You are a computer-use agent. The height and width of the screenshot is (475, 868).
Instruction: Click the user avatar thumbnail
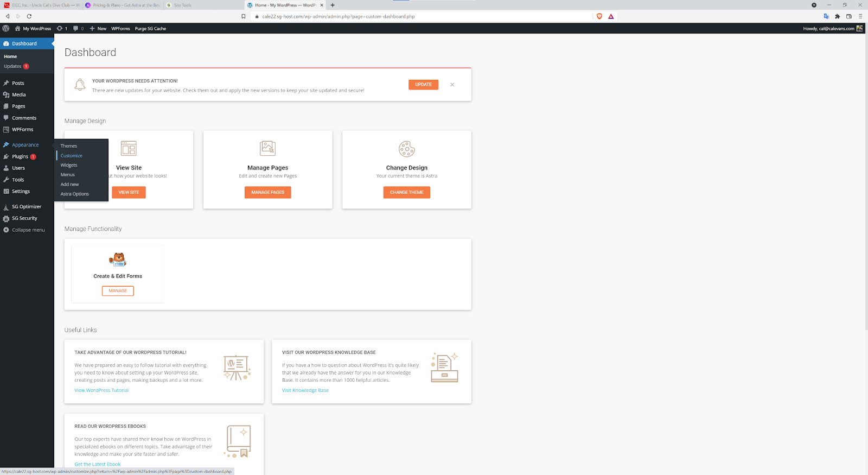[859, 28]
